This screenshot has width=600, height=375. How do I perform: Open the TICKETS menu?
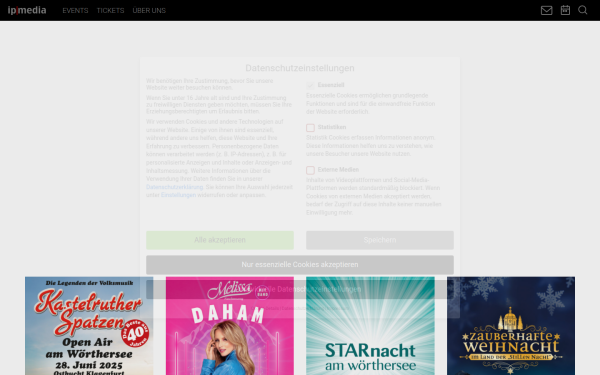[x=110, y=11]
